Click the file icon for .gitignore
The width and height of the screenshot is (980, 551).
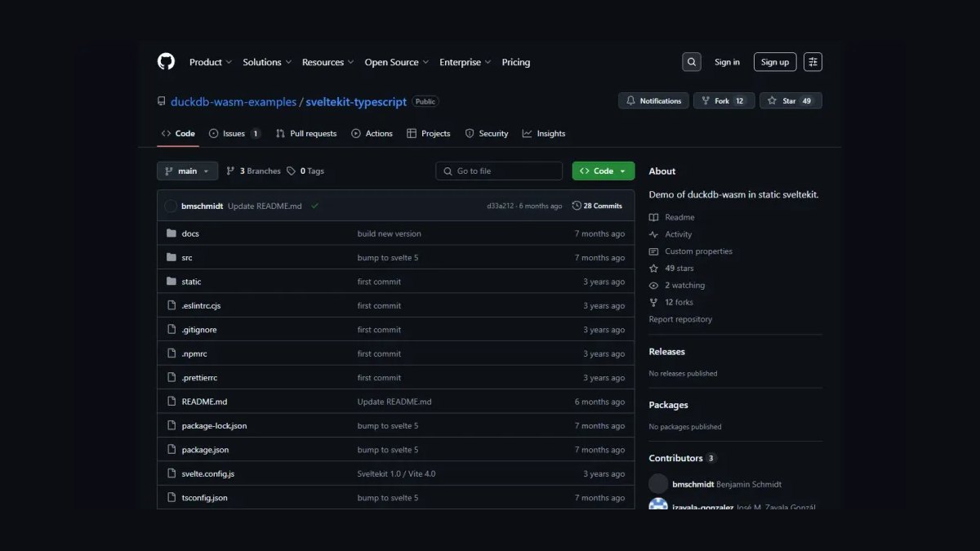pos(171,330)
